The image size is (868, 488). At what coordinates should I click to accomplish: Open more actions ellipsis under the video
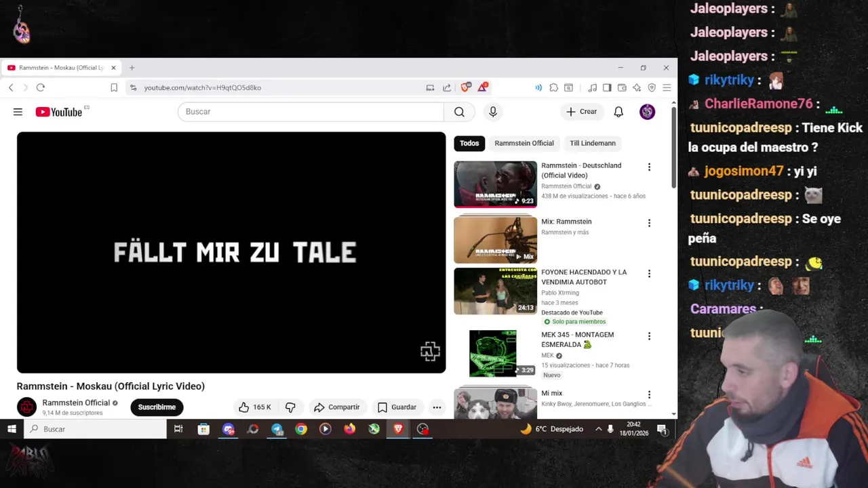point(437,407)
